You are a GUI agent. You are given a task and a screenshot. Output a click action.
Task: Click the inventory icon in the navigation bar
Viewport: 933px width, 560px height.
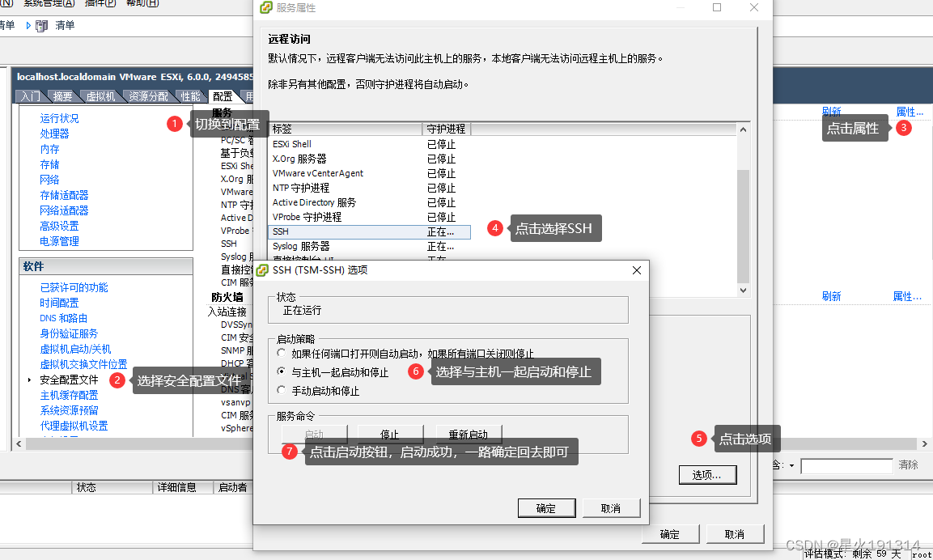(41, 26)
